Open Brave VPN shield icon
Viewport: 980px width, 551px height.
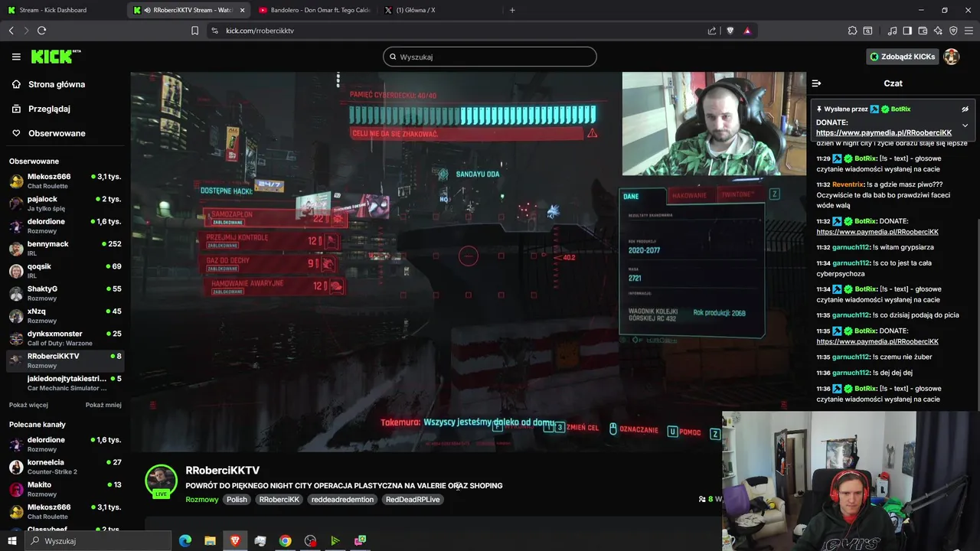point(953,31)
